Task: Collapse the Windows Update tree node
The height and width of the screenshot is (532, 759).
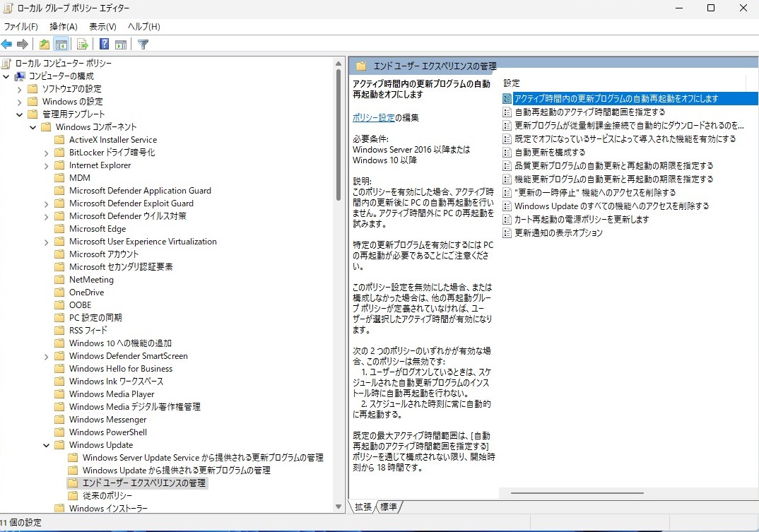Action: pyautogui.click(x=46, y=445)
